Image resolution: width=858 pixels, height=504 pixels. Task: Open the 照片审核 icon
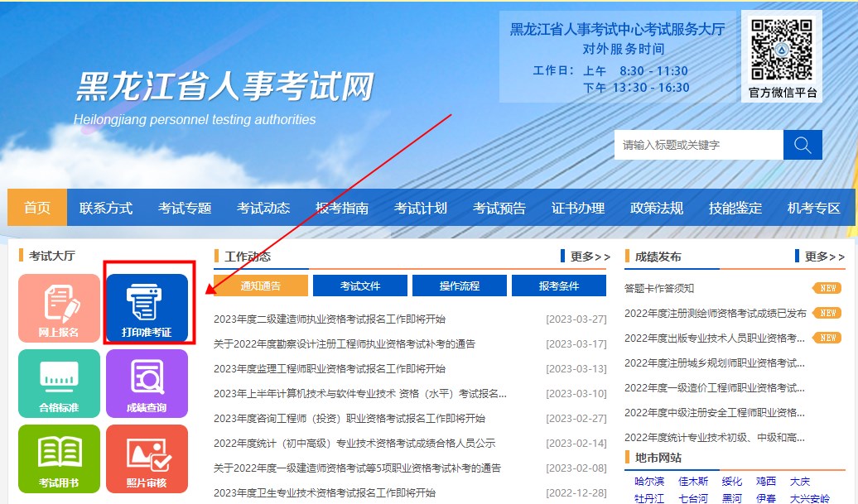146,458
